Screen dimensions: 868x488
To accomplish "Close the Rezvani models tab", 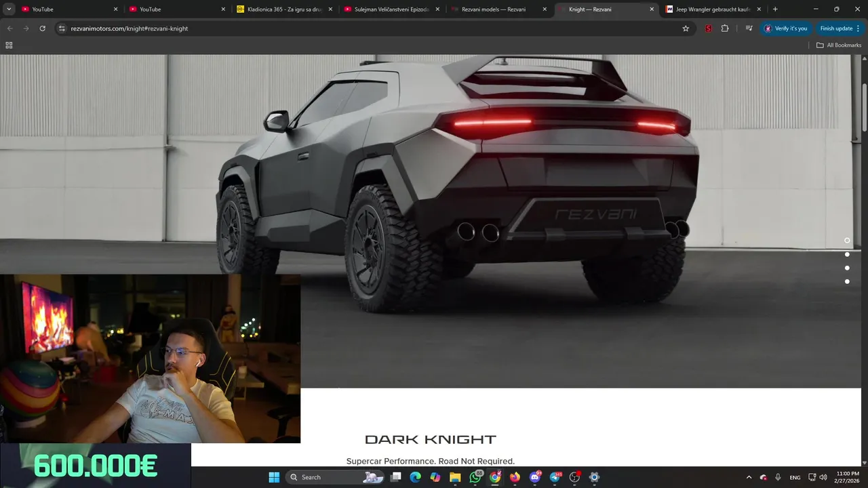I will click(545, 9).
